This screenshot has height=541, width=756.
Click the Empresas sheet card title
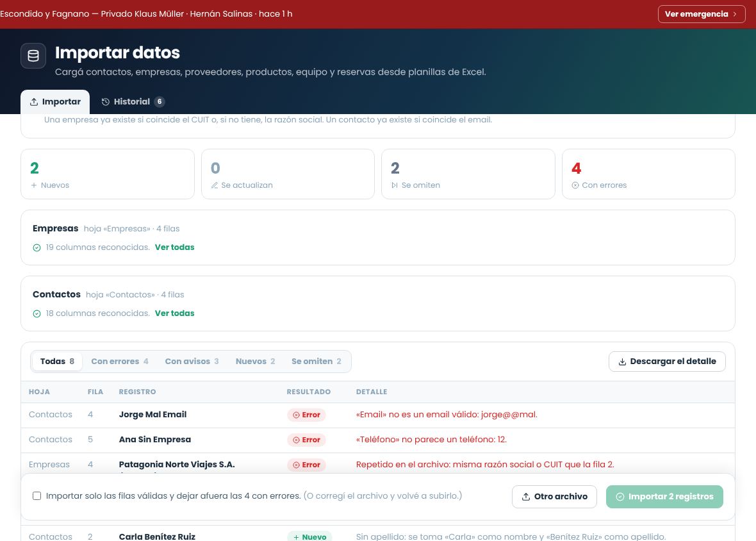pyautogui.click(x=56, y=229)
